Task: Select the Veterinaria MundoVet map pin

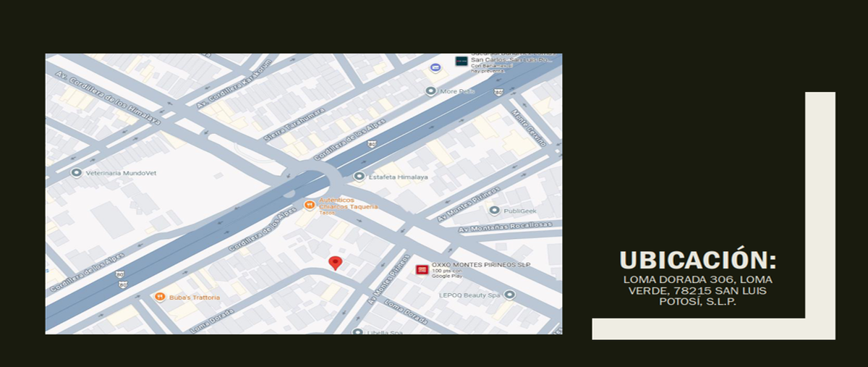Action: [76, 173]
